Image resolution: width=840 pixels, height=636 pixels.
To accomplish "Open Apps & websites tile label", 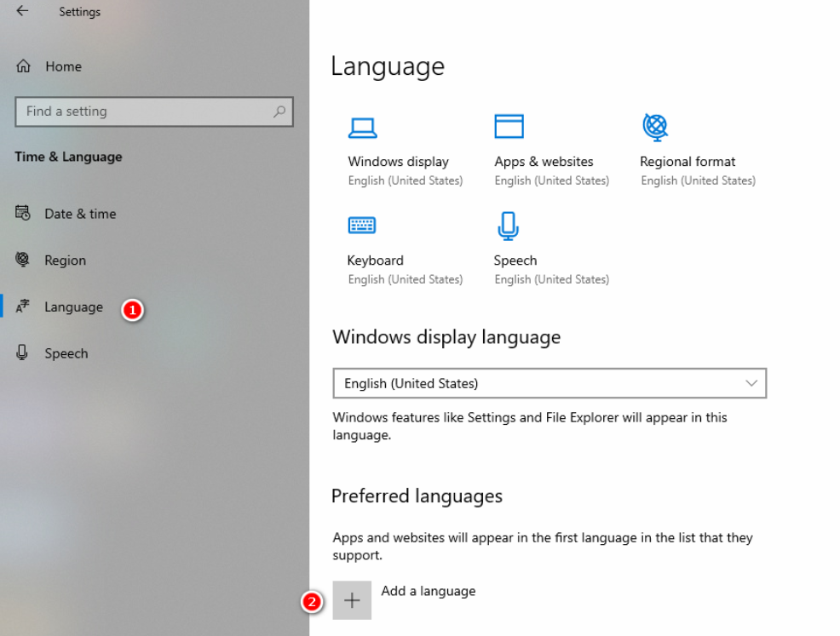I will point(544,161).
